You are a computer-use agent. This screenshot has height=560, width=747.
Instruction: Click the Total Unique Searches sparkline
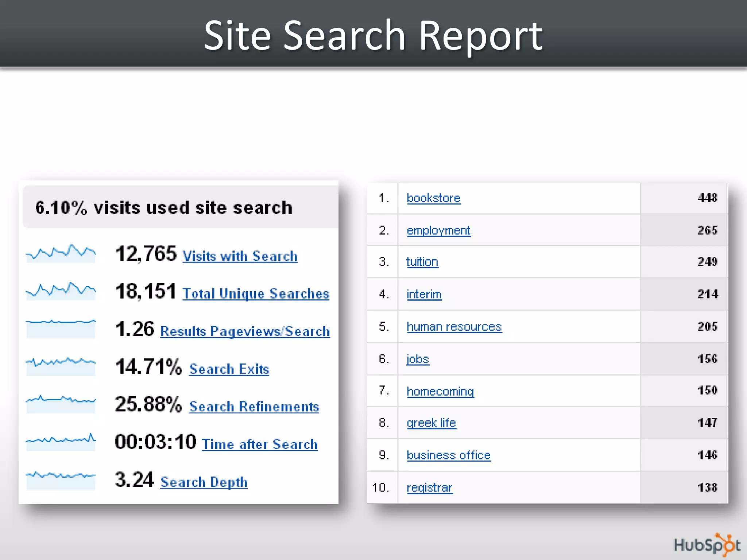61,291
